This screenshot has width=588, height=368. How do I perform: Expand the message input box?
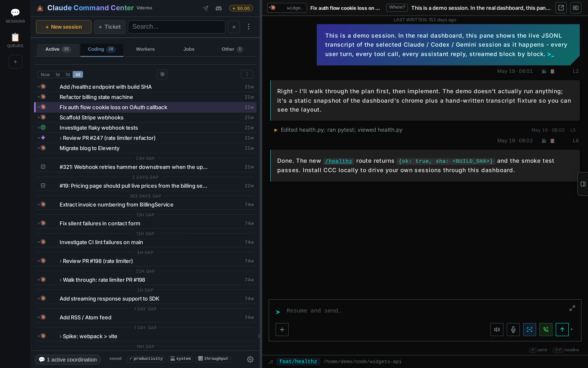[572, 308]
